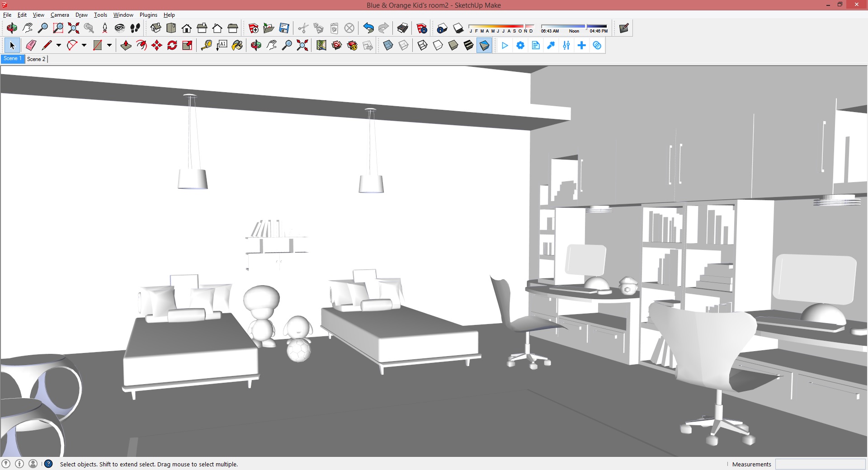
Task: Pick the Pan hand tool in the camera toolbar
Action: click(x=28, y=28)
